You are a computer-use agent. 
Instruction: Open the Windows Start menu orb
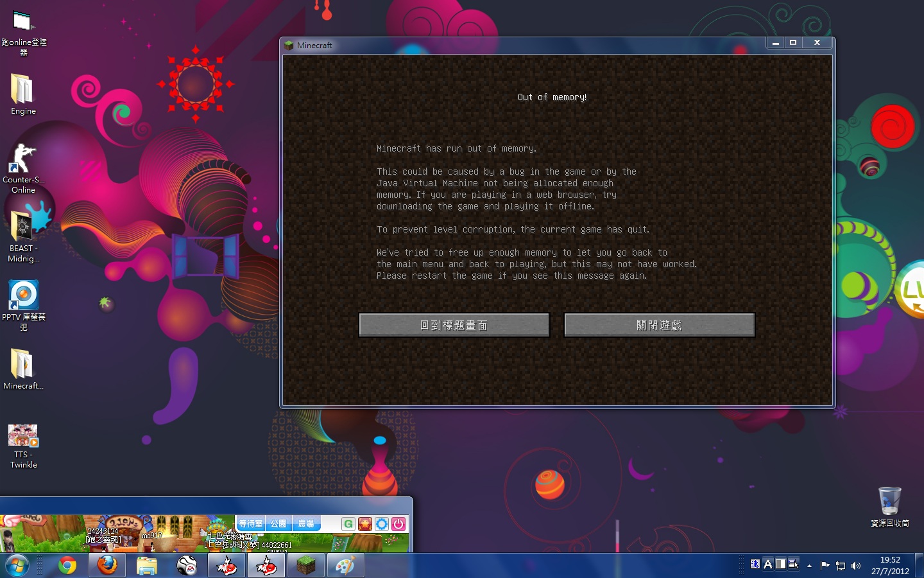click(17, 566)
